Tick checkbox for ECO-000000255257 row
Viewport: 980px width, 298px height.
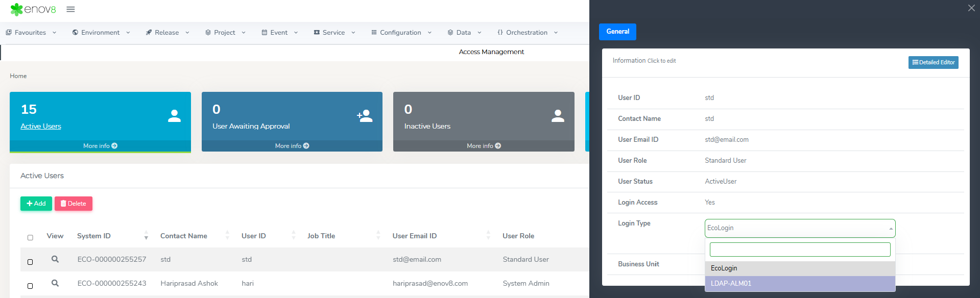(30, 262)
